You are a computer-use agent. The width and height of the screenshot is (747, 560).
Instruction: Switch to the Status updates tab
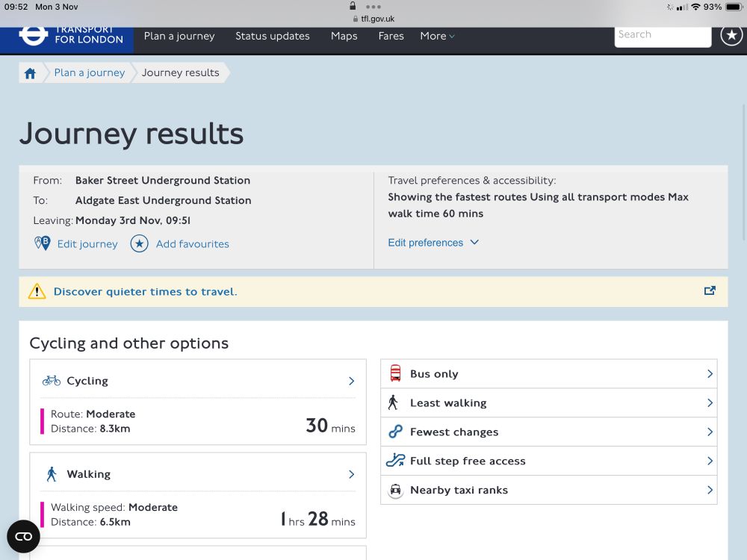[272, 36]
